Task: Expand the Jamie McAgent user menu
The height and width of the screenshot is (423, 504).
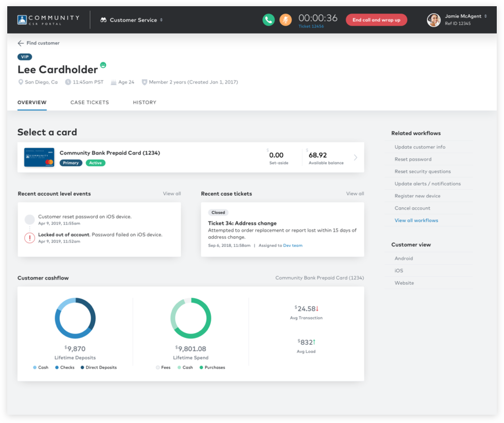Action: (485, 17)
